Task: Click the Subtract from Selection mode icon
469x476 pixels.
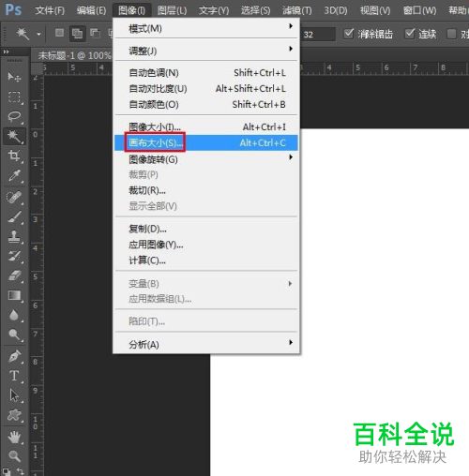Action: point(95,33)
